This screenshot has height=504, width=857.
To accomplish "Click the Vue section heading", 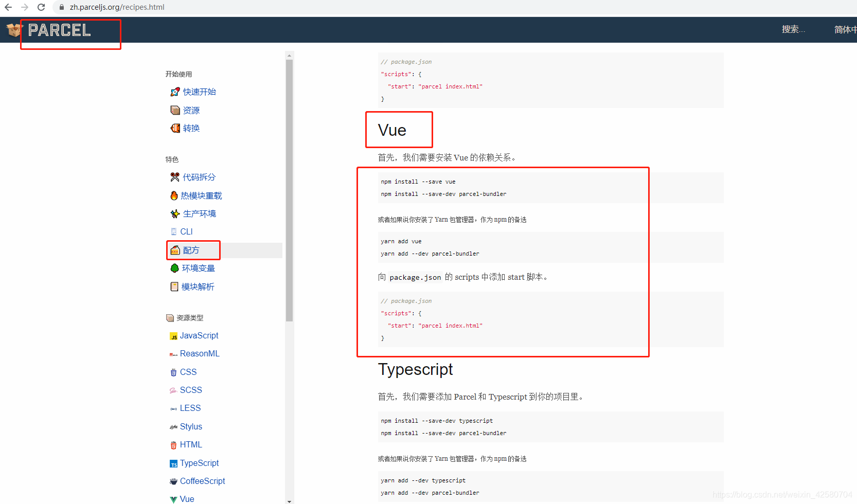I will tap(392, 130).
